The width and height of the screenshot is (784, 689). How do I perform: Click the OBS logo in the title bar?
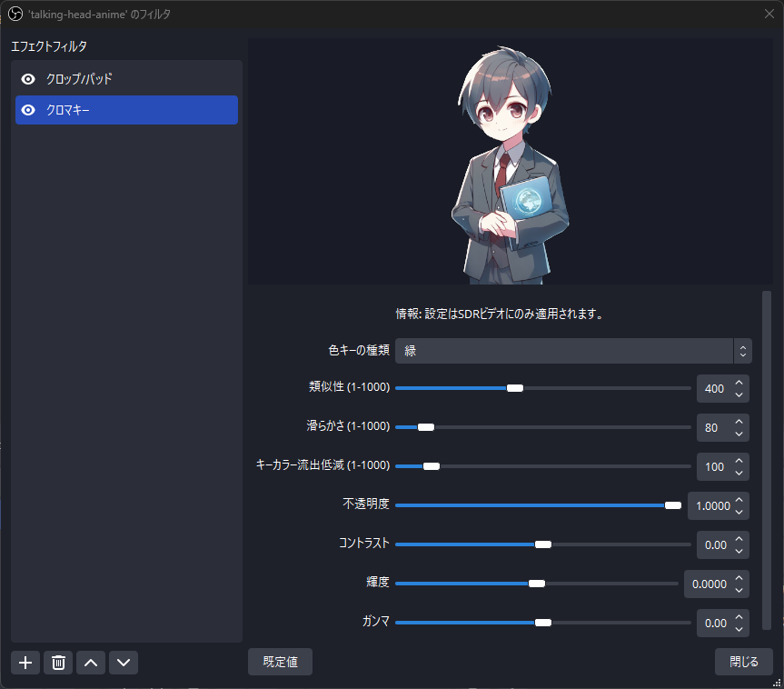[14, 14]
